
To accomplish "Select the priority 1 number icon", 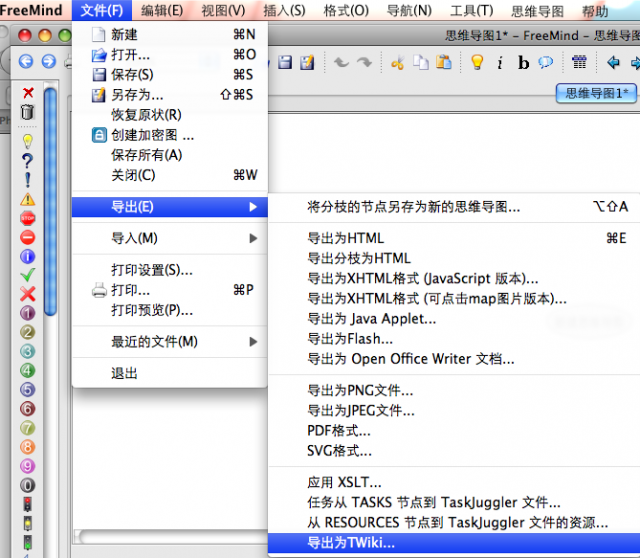I will tap(27, 313).
